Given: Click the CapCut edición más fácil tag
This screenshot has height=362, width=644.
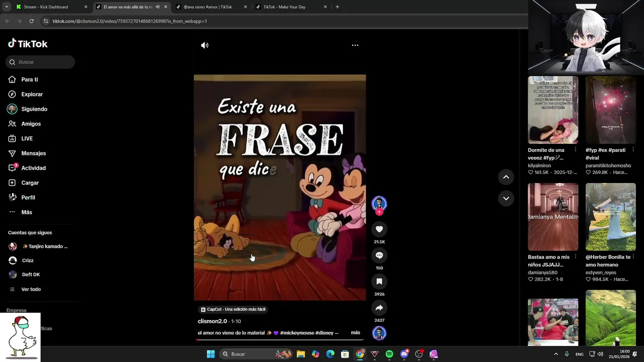Looking at the screenshot, I should pyautogui.click(x=232, y=309).
